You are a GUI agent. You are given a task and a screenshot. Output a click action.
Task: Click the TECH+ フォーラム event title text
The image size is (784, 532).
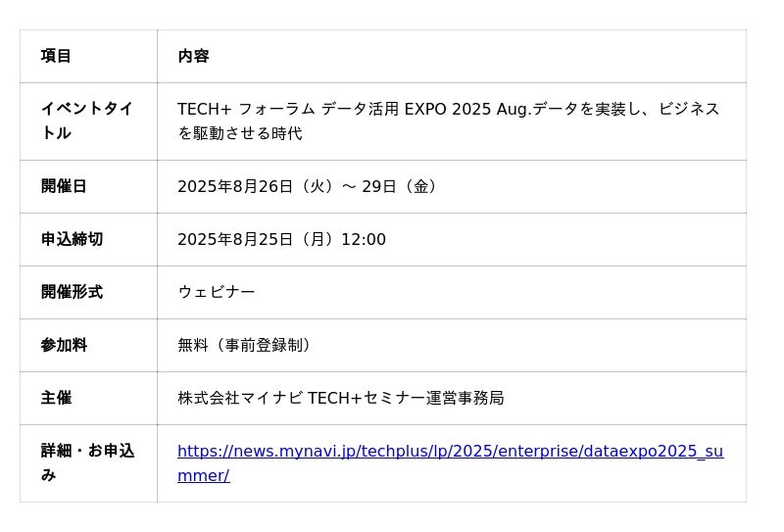coord(449,121)
